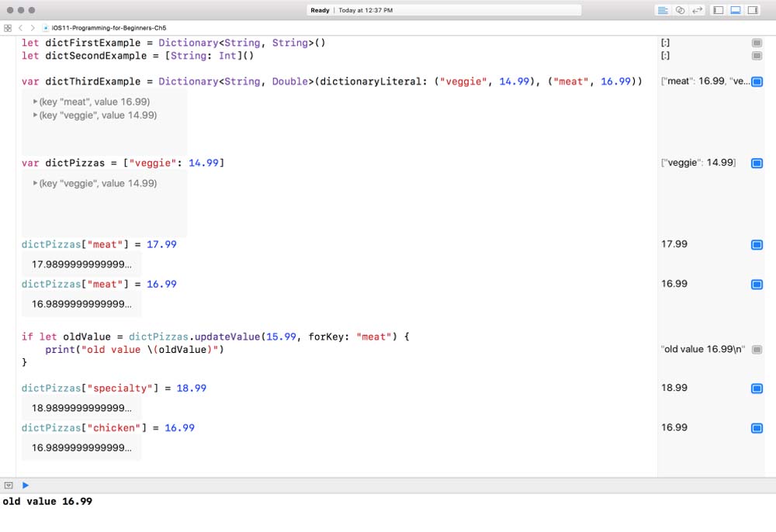Click the related items grid icon
Image resolution: width=776 pixels, height=532 pixels.
8,27
